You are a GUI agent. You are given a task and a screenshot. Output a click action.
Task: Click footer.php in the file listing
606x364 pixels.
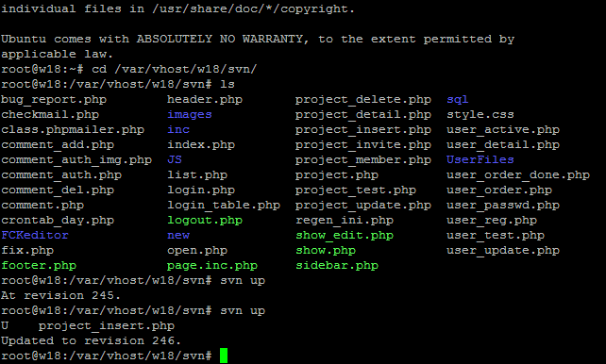click(39, 266)
